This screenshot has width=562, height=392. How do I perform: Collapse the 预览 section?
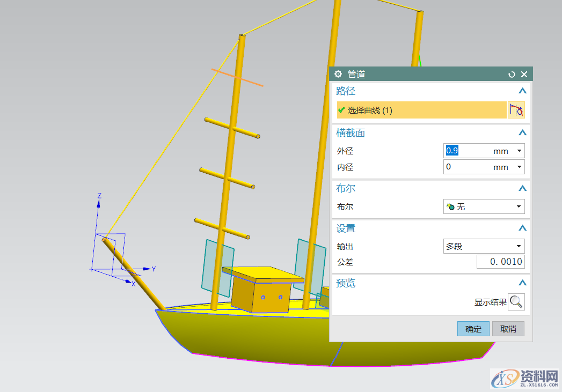point(522,283)
